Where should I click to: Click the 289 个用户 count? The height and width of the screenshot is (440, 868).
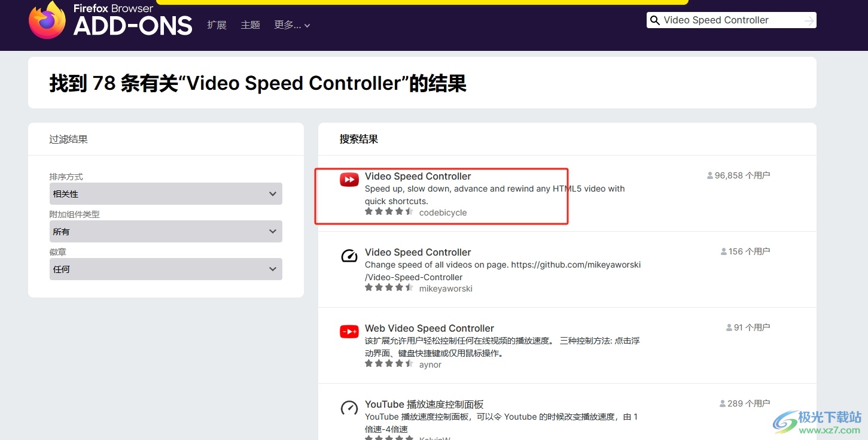749,404
